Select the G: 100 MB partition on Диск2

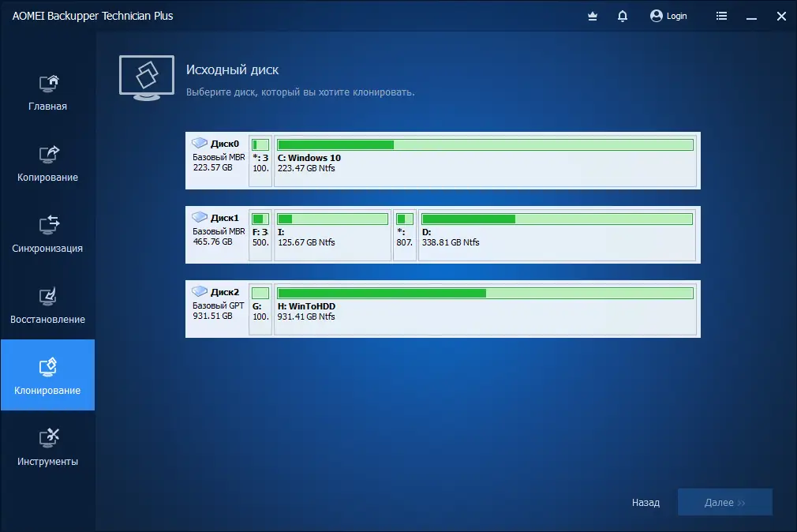coord(260,309)
